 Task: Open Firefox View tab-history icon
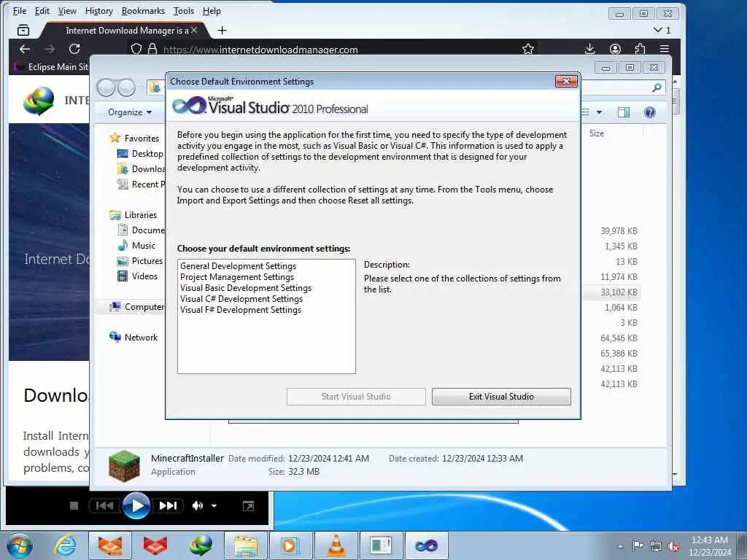coord(23,31)
